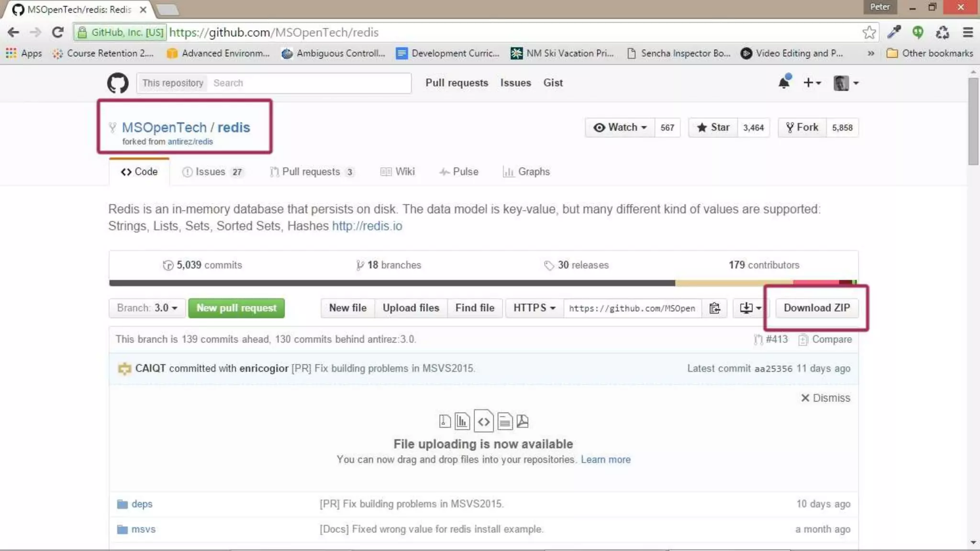Open the Pulse tab
This screenshot has width=980, height=551.
tap(459, 172)
